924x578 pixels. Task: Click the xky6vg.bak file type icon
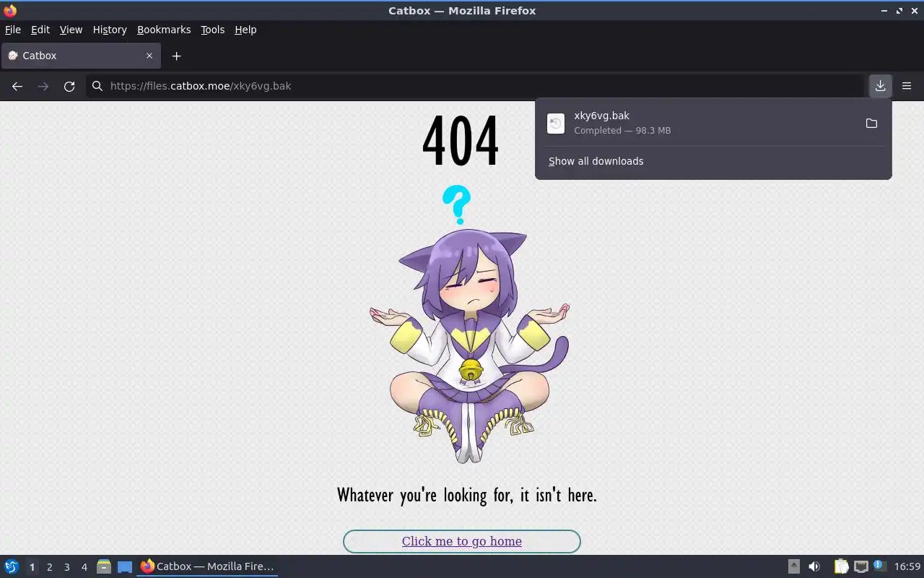tap(555, 124)
